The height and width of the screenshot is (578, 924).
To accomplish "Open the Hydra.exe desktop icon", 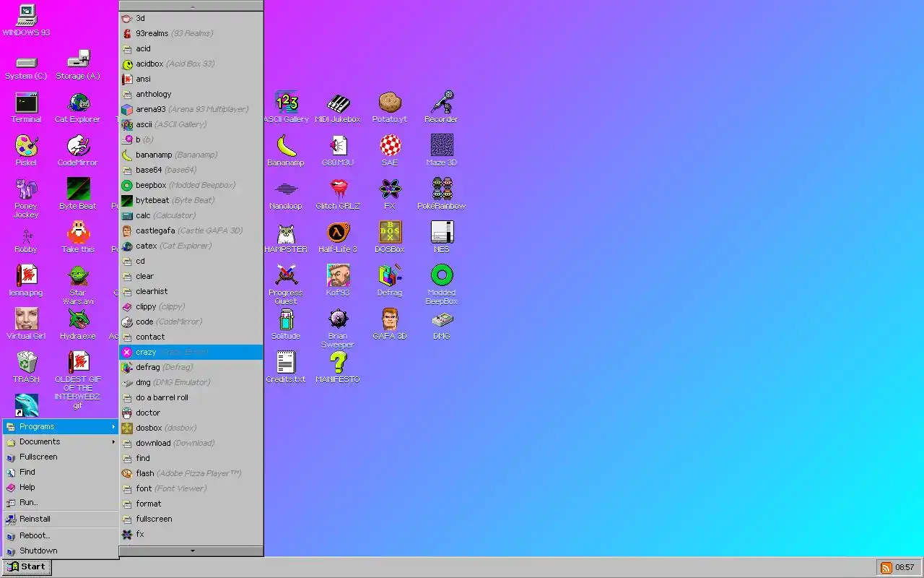I will click(78, 324).
